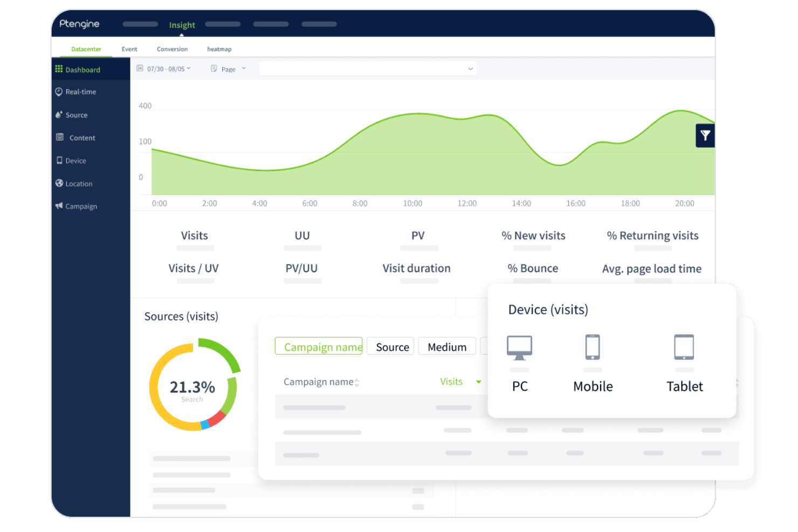Open Real-time from the sidebar

tap(80, 92)
